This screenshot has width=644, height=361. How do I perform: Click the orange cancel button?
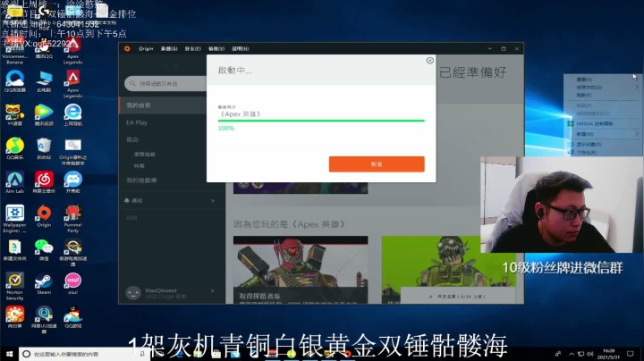pyautogui.click(x=377, y=164)
